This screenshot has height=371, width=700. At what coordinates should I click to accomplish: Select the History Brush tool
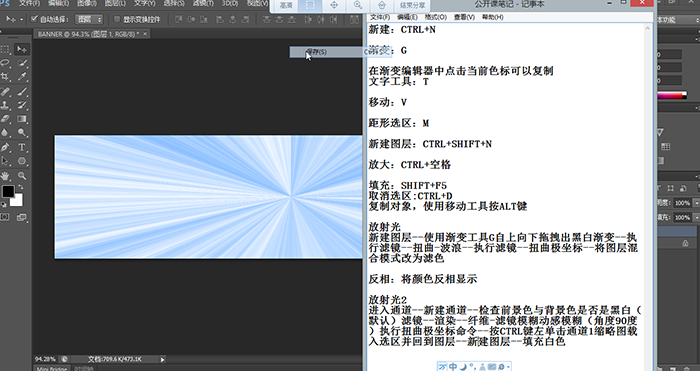point(21,105)
